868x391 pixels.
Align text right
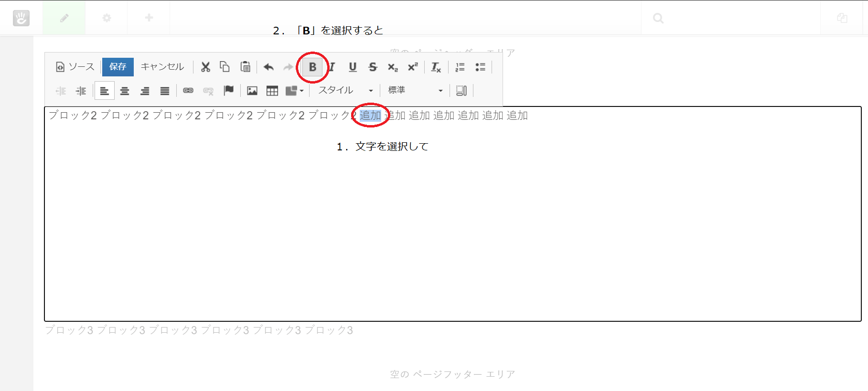point(145,91)
